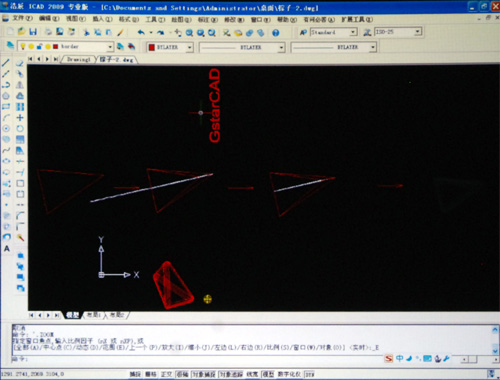Open the Help question mark icon
Viewport: 500px width, 380px height.
point(275,33)
